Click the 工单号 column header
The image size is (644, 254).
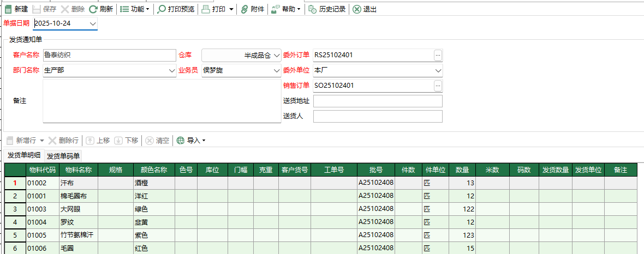334,170
